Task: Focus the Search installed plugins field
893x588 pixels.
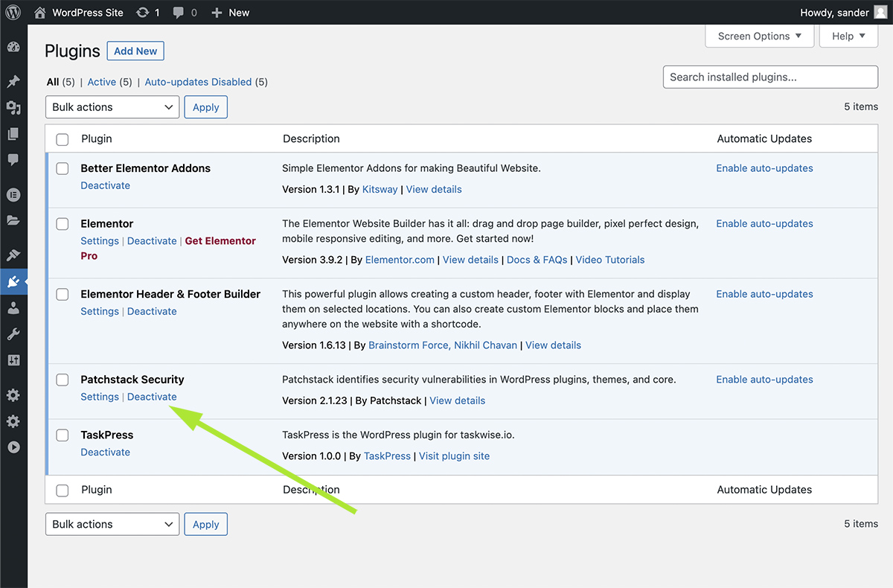Action: coord(770,77)
